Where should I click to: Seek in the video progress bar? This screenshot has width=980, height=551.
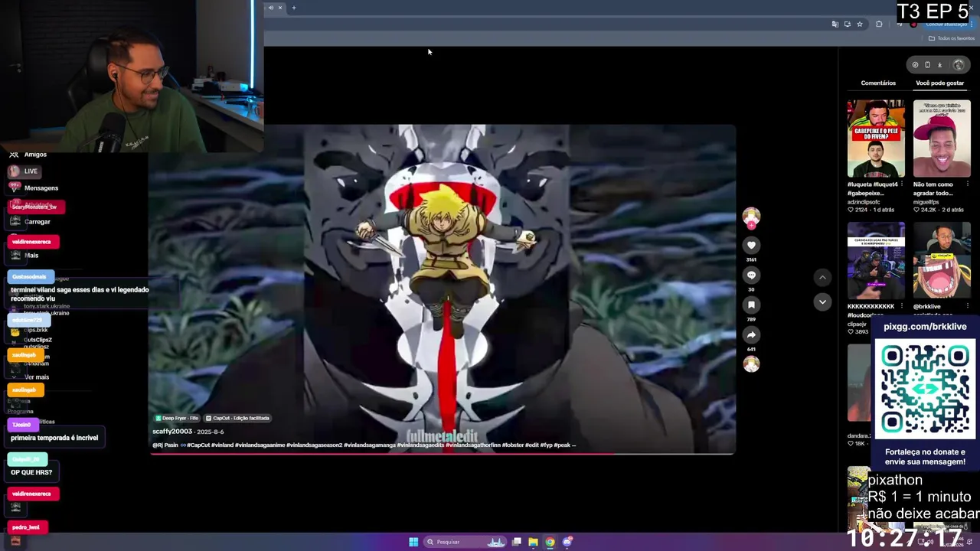click(x=443, y=453)
